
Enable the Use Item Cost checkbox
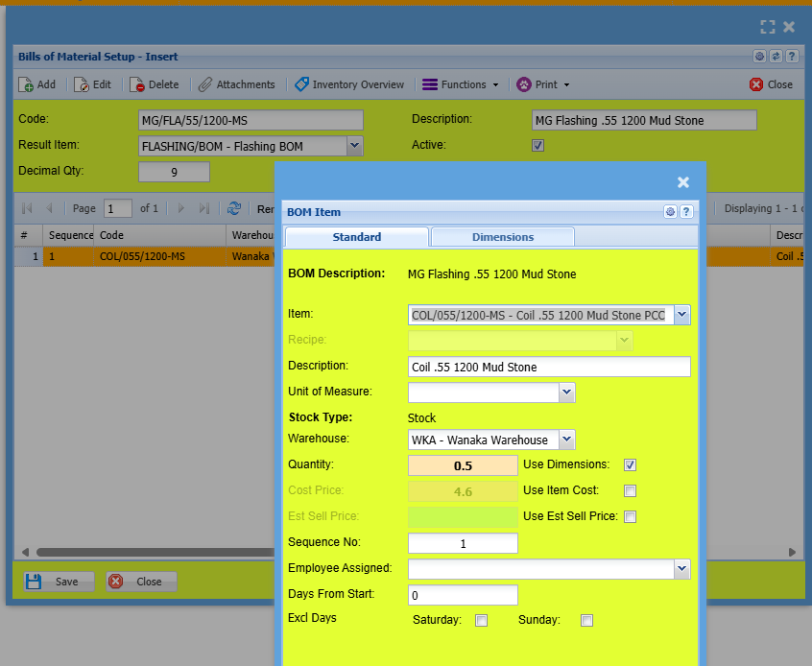[631, 491]
